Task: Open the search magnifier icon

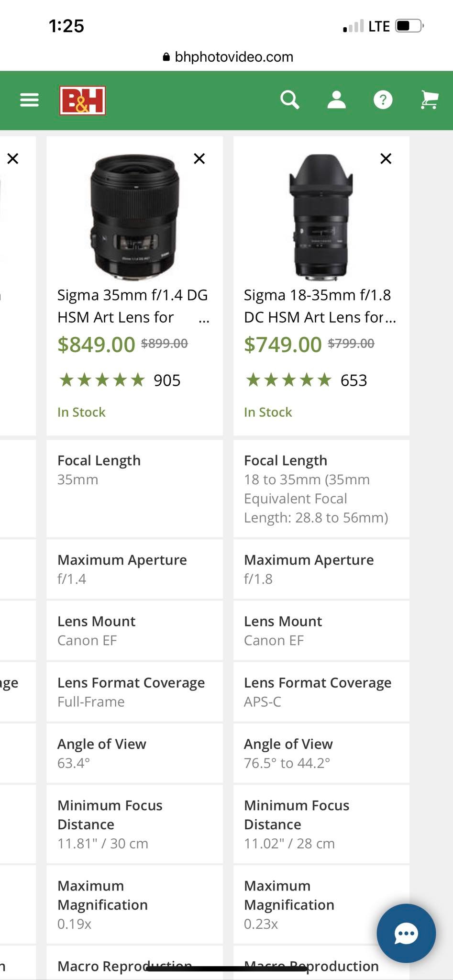Action: (290, 100)
